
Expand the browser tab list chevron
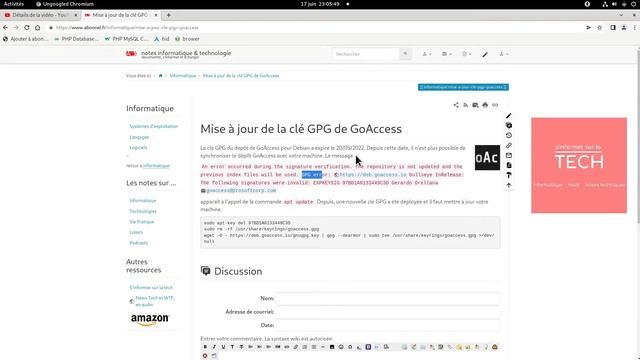(621, 15)
